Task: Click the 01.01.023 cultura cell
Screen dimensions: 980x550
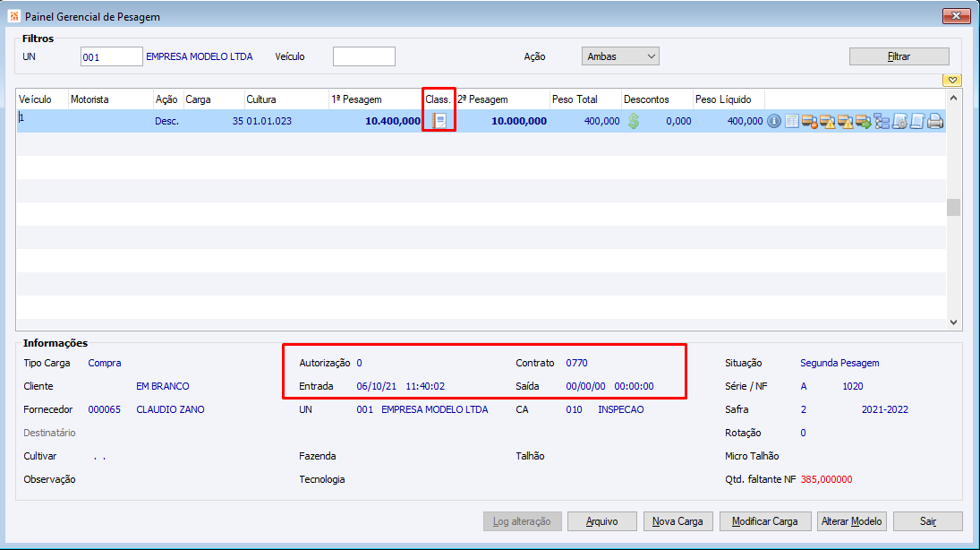Action: (268, 121)
